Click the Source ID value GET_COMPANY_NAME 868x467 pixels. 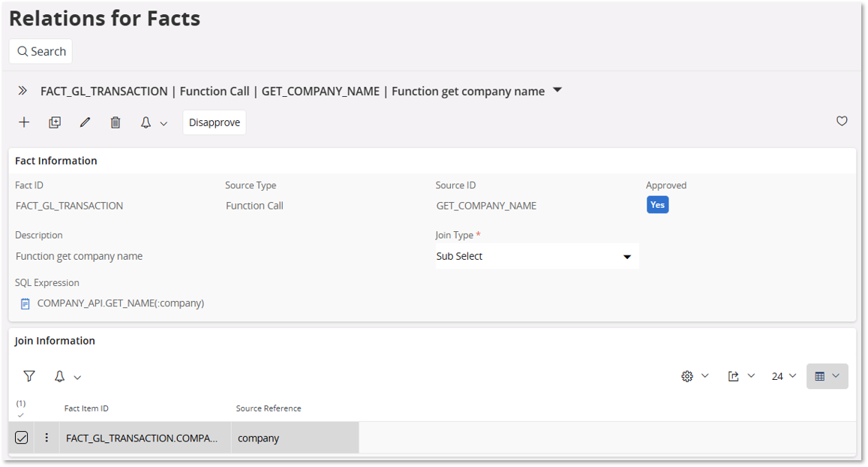click(486, 206)
